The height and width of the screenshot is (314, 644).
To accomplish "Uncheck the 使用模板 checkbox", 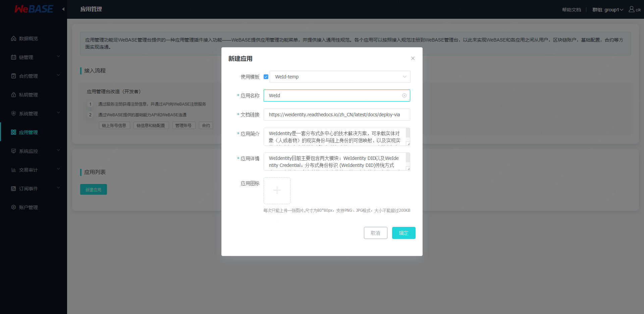I will pos(266,77).
